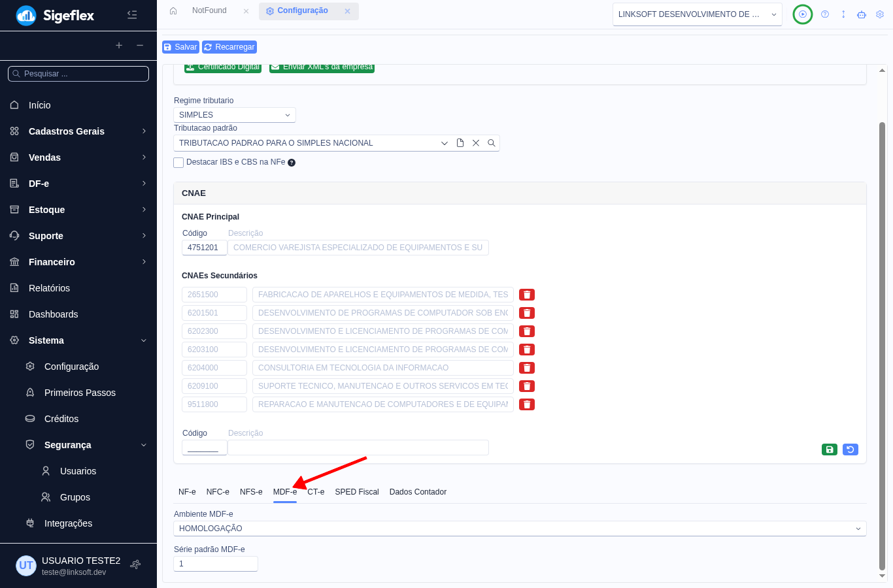Click the Recarregar button
Screen dimensions: 893x588
click(x=229, y=47)
